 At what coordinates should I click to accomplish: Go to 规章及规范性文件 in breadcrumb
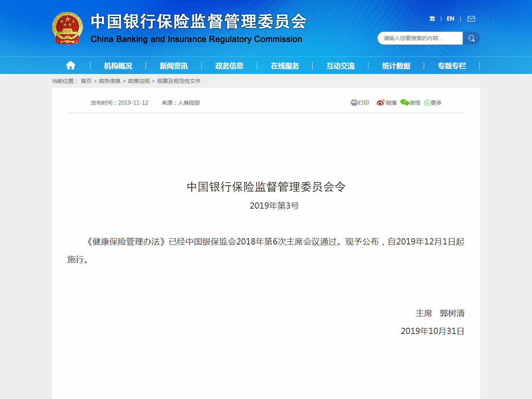click(x=179, y=81)
